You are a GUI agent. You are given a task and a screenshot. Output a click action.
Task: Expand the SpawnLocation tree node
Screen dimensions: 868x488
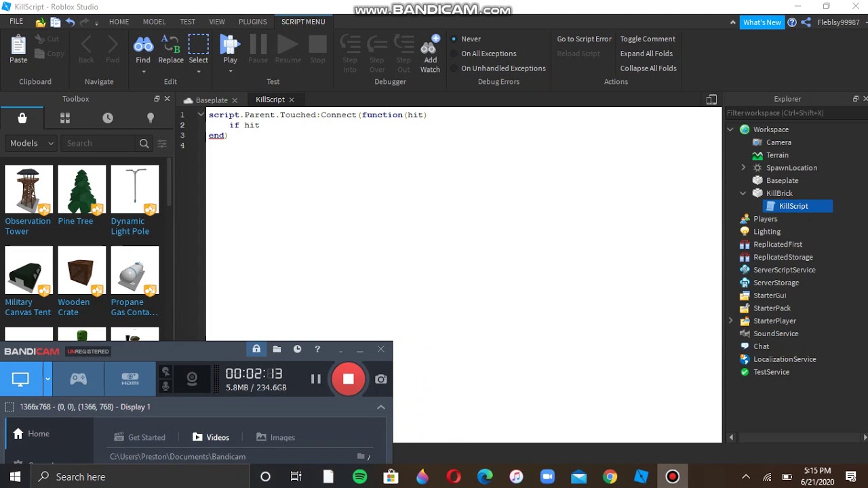point(743,167)
